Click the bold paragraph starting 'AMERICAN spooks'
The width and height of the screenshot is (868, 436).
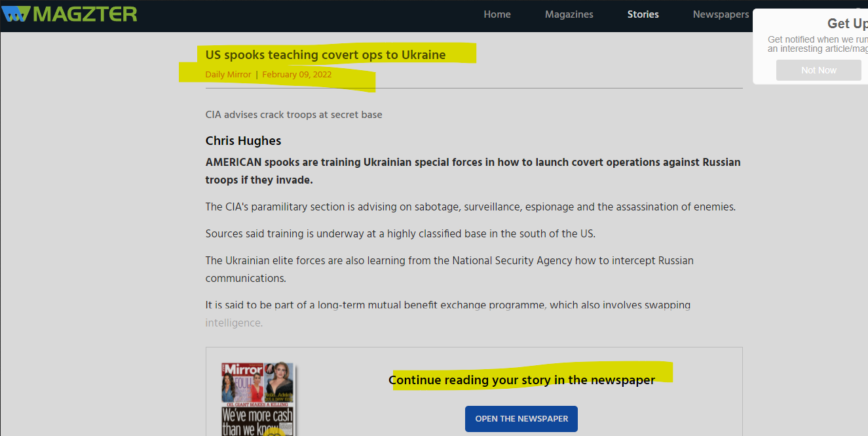pyautogui.click(x=473, y=171)
